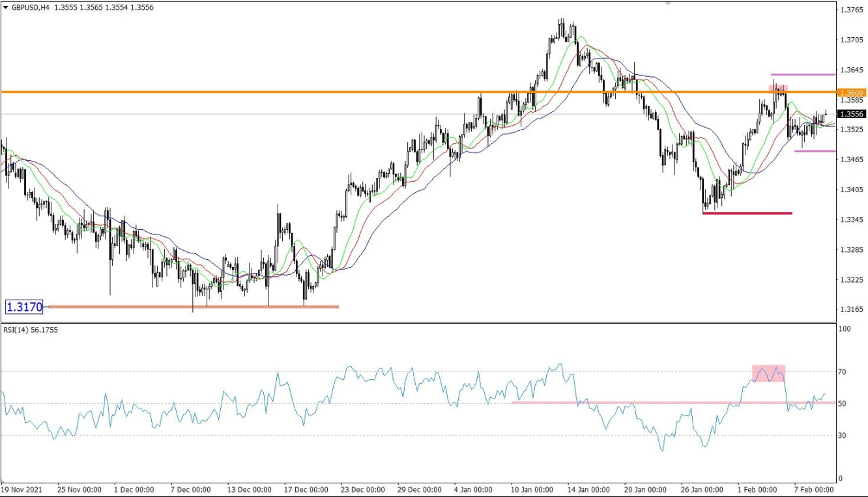Click the orange 1.3600 price tag on axis
Viewport: 868px width, 497px height.
(x=852, y=92)
